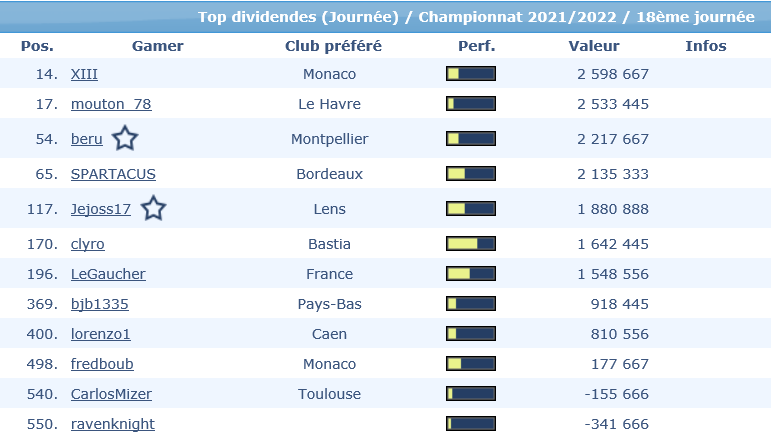This screenshot has height=442, width=771.
Task: Click the Pos. column header
Action: [37, 46]
